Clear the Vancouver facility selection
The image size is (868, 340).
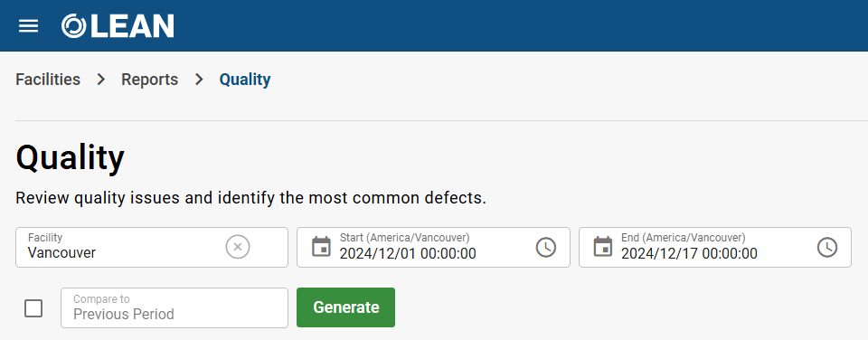[x=238, y=247]
